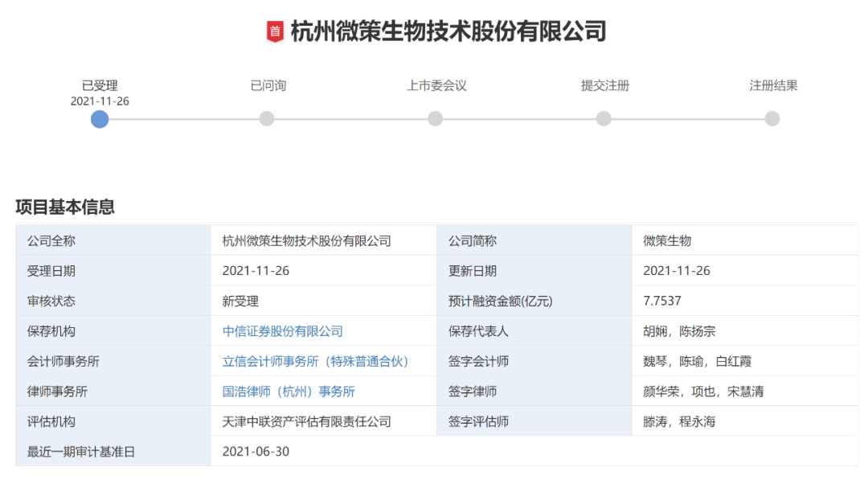Image resolution: width=868 pixels, height=480 pixels.
Task: Click the 注册结果 stage label
Action: tap(773, 85)
